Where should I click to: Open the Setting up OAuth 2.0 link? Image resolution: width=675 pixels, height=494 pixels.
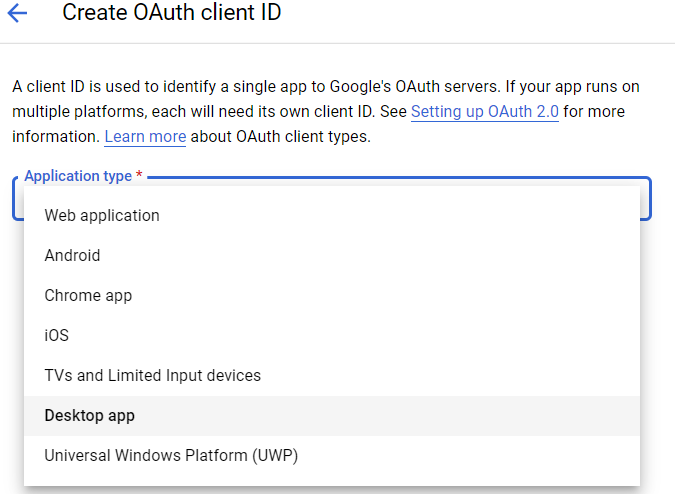coord(485,111)
